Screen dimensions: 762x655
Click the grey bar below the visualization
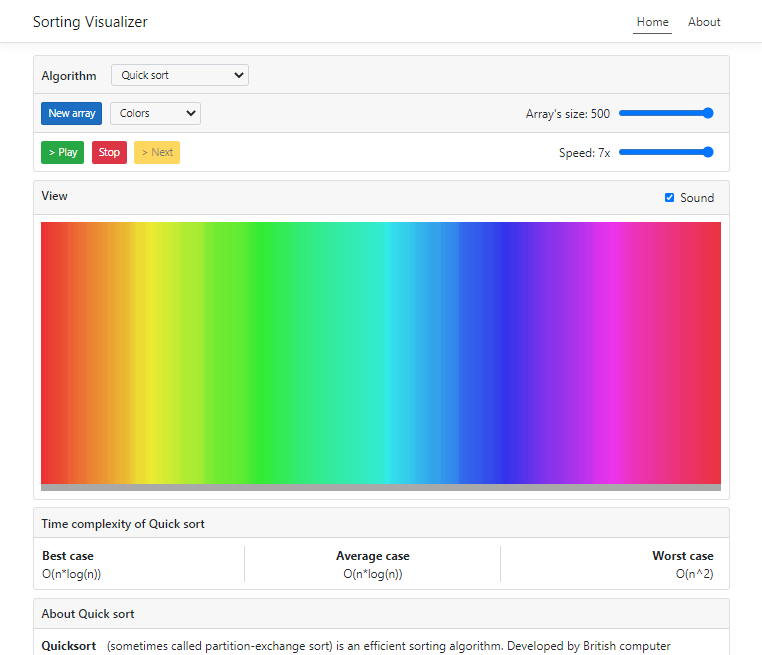pyautogui.click(x=380, y=488)
